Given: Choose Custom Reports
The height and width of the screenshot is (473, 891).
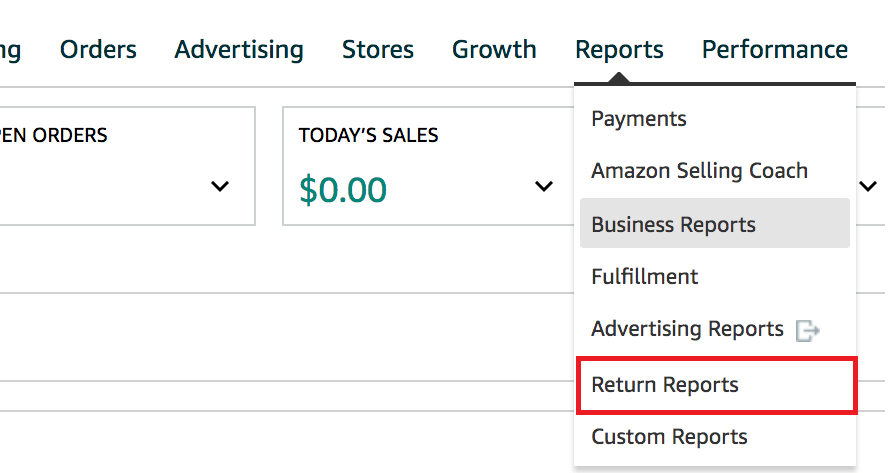Looking at the screenshot, I should (669, 437).
